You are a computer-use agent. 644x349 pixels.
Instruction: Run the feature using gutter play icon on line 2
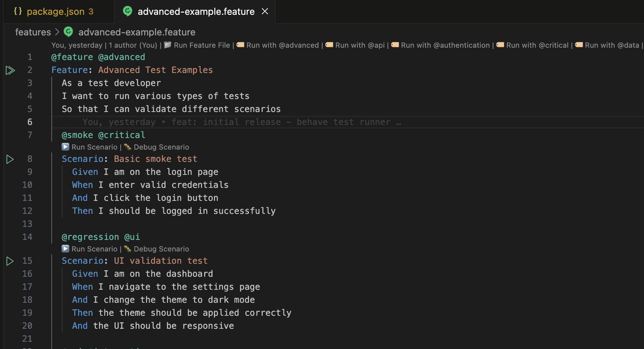coord(10,70)
